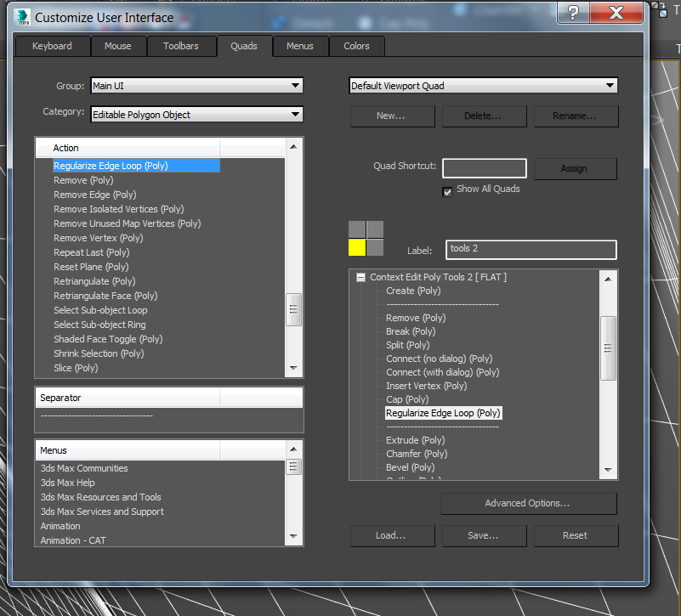The height and width of the screenshot is (616, 681).
Task: Click the Reset button
Action: tap(576, 535)
